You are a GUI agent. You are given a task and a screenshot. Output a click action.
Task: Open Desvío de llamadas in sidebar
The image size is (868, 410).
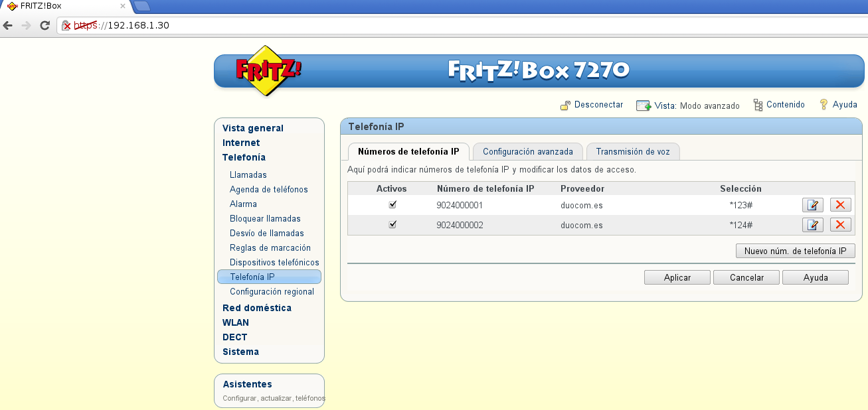pyautogui.click(x=266, y=233)
